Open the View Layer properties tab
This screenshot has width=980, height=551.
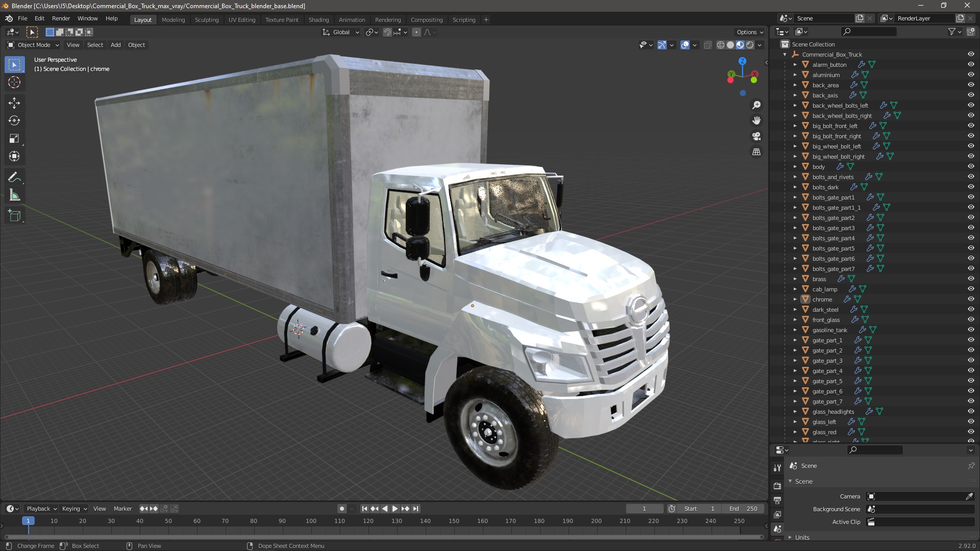click(777, 515)
